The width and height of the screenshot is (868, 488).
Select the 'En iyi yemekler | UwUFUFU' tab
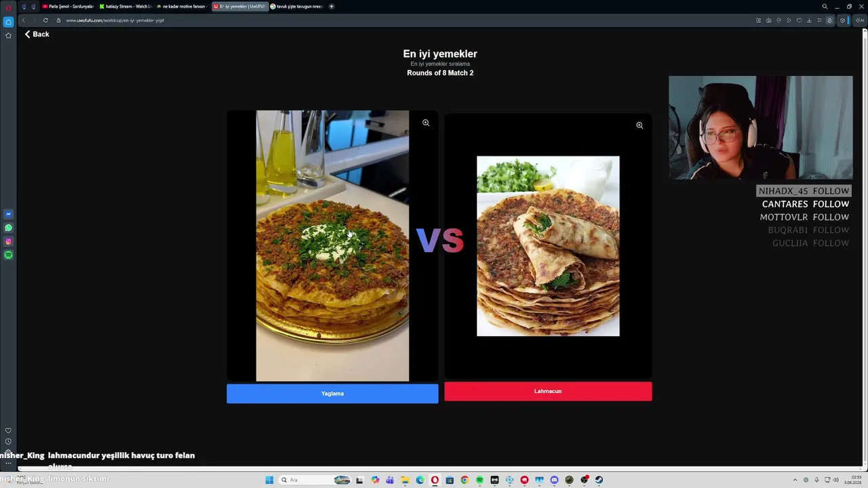coord(240,6)
